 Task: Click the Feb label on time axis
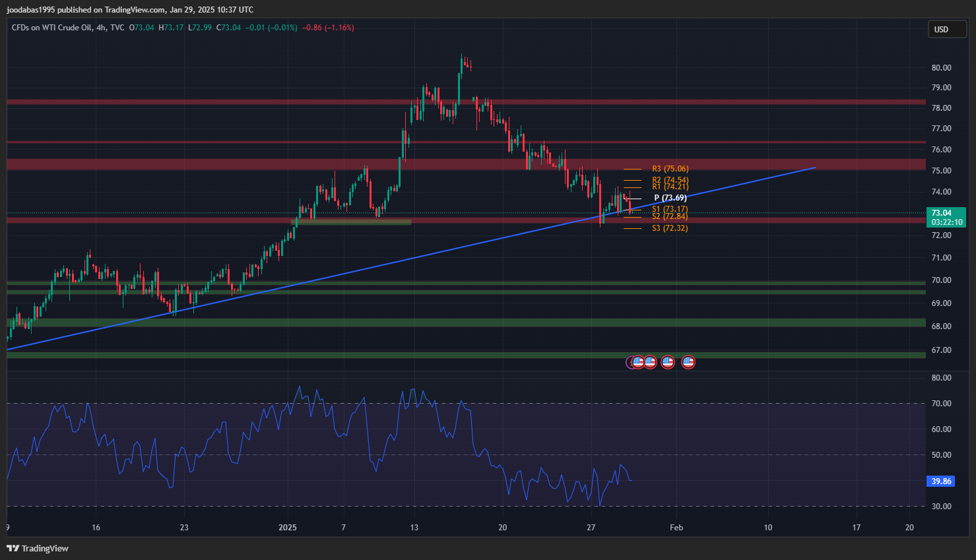point(676,528)
